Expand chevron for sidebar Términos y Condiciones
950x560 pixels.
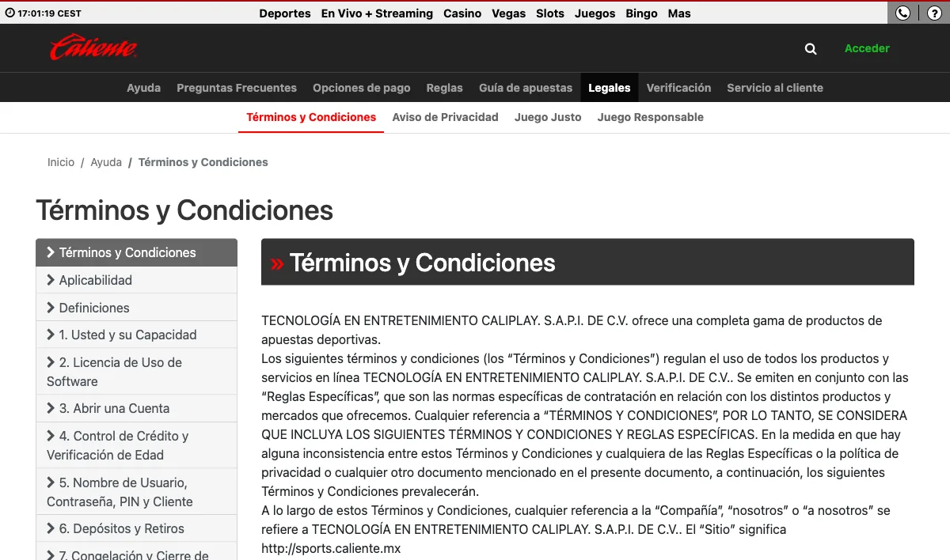[51, 252]
